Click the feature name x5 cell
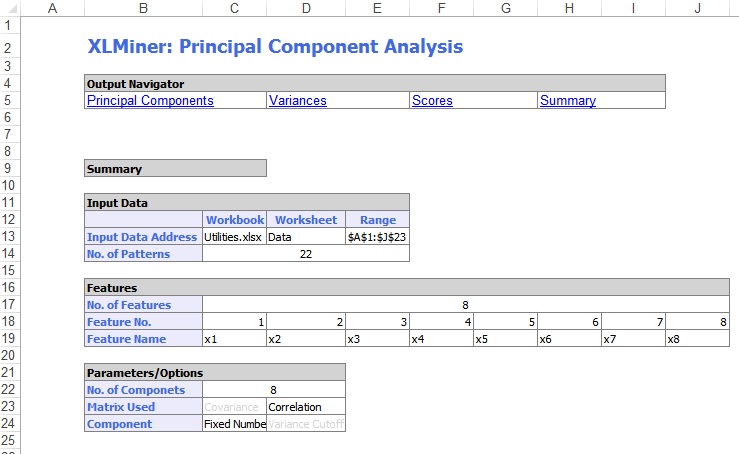739x454 pixels. pos(504,339)
